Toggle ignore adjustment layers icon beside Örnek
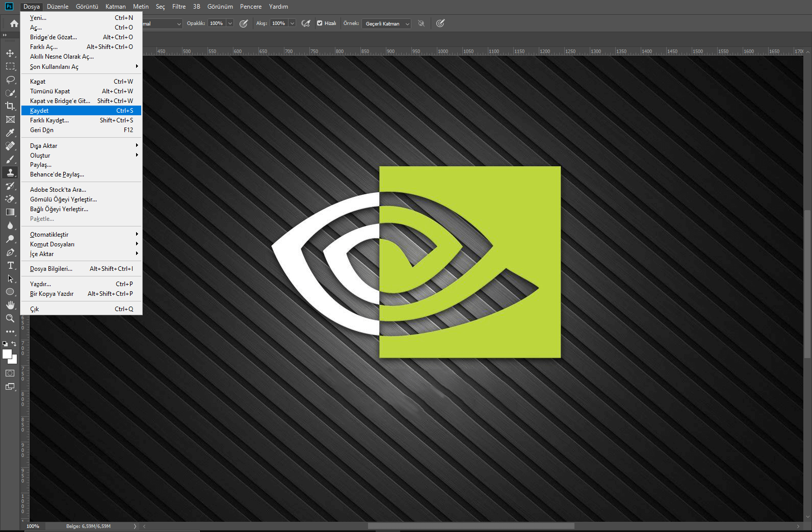Screen dimensions: 812x532 (421, 23)
